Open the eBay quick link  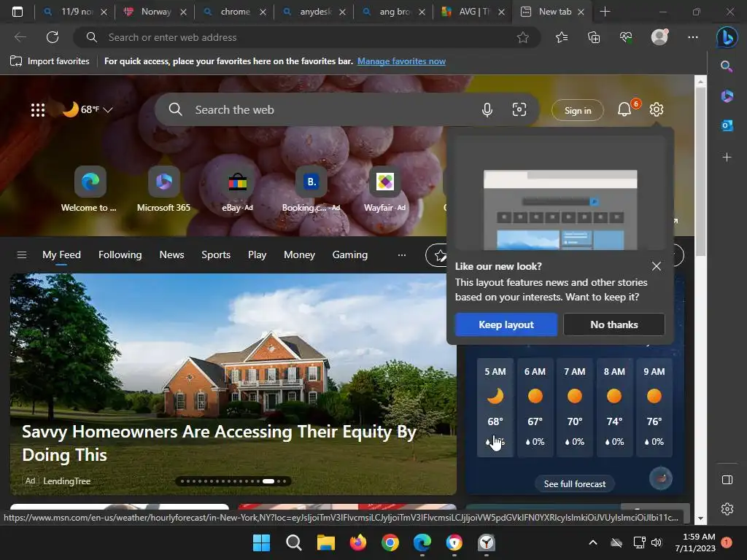(x=237, y=189)
